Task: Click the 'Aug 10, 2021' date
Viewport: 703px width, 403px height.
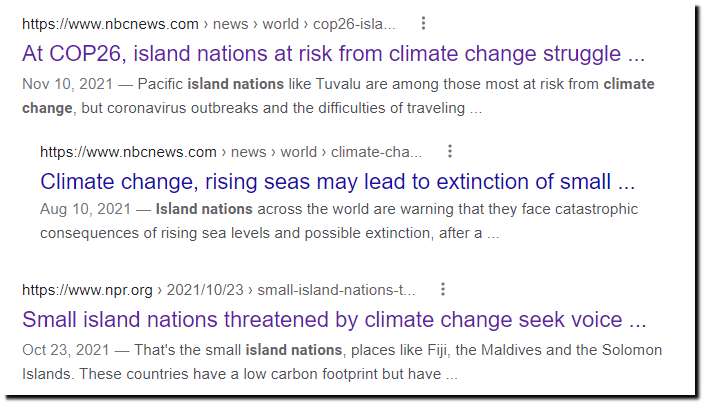Action: point(85,209)
